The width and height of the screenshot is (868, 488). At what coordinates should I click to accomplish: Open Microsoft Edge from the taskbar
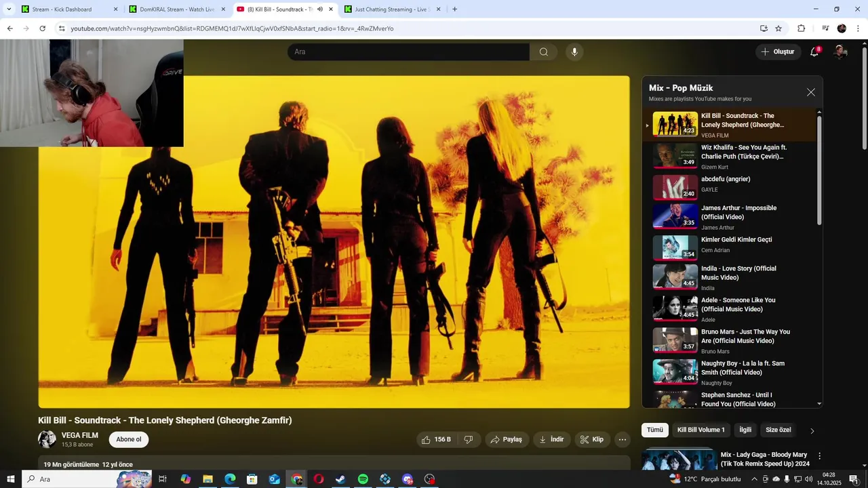pyautogui.click(x=230, y=479)
